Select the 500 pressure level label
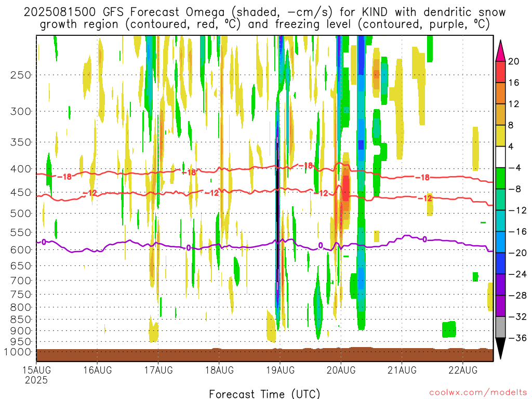 pyautogui.click(x=21, y=214)
